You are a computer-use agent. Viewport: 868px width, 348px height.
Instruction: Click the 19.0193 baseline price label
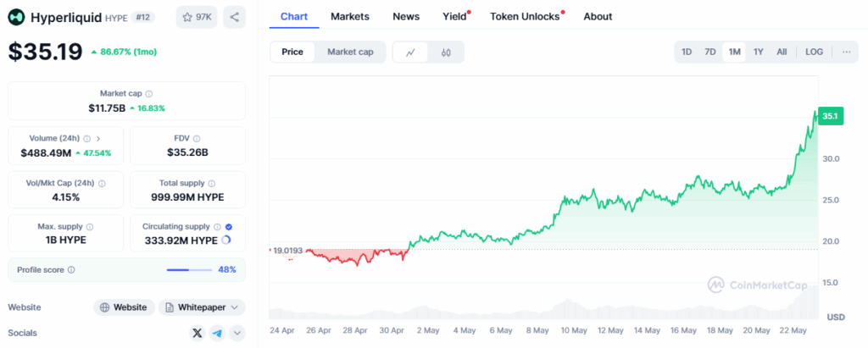288,251
